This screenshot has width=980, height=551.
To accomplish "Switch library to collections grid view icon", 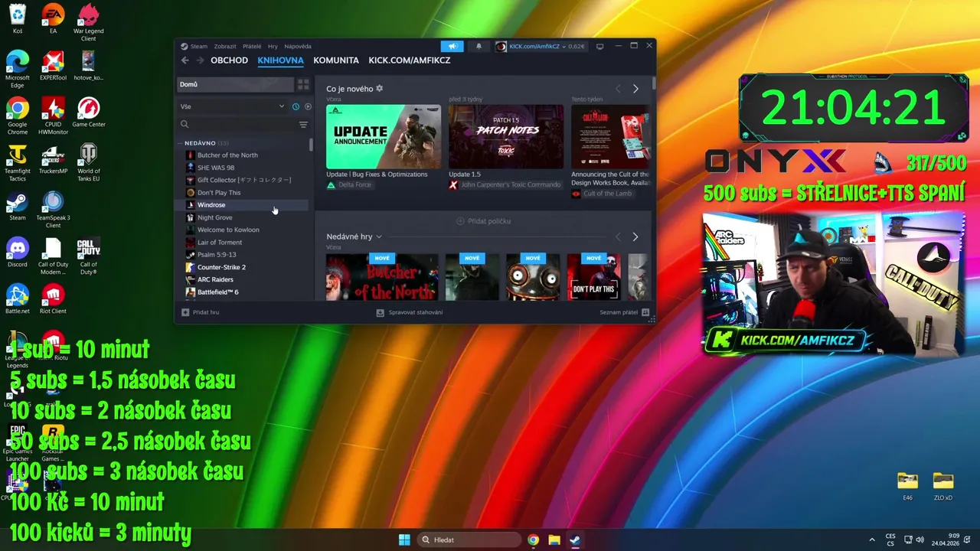I will coord(303,84).
